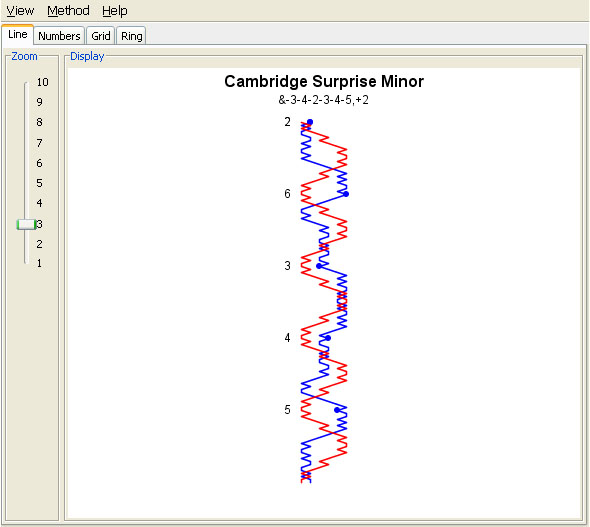Image resolution: width=590 pixels, height=527 pixels.
Task: Open the View menu
Action: point(20,11)
